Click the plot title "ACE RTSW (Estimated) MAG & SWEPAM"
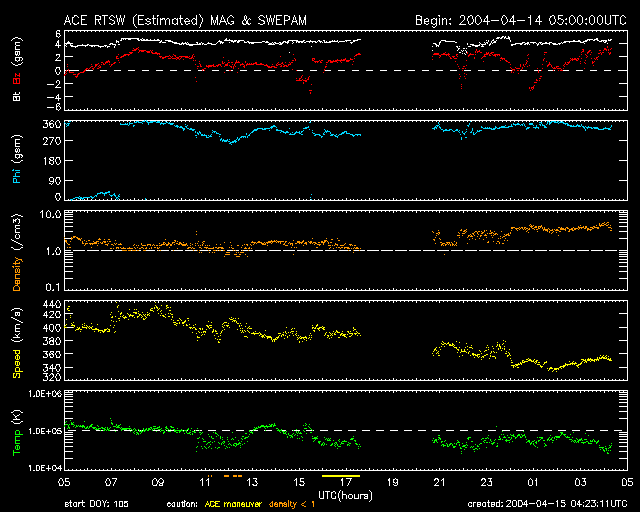 point(185,20)
